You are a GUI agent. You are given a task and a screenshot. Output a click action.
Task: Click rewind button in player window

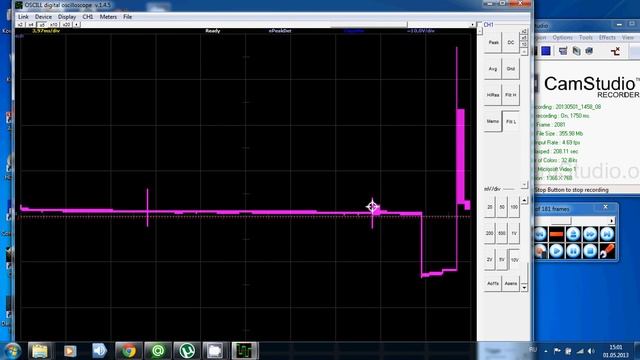point(540,234)
